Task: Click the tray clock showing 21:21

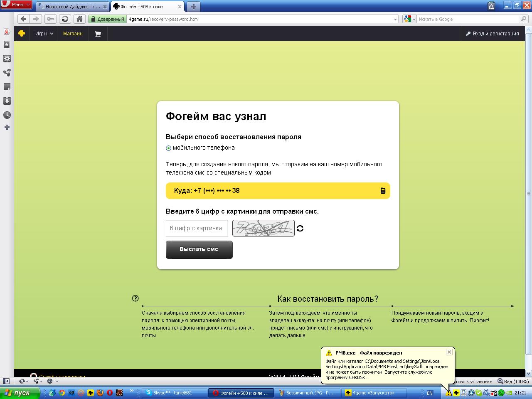Action: (x=520, y=393)
